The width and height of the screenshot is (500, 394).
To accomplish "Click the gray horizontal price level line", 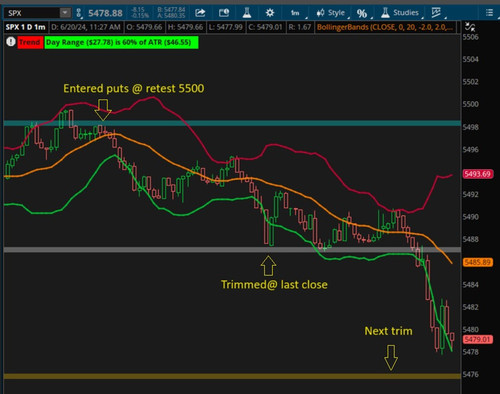I will pyautogui.click(x=232, y=250).
